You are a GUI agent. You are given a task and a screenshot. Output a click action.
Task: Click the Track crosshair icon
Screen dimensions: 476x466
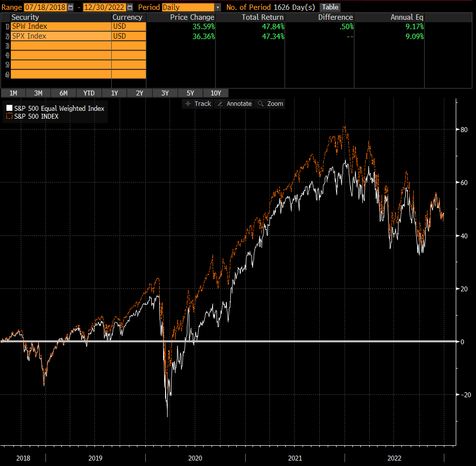point(188,104)
